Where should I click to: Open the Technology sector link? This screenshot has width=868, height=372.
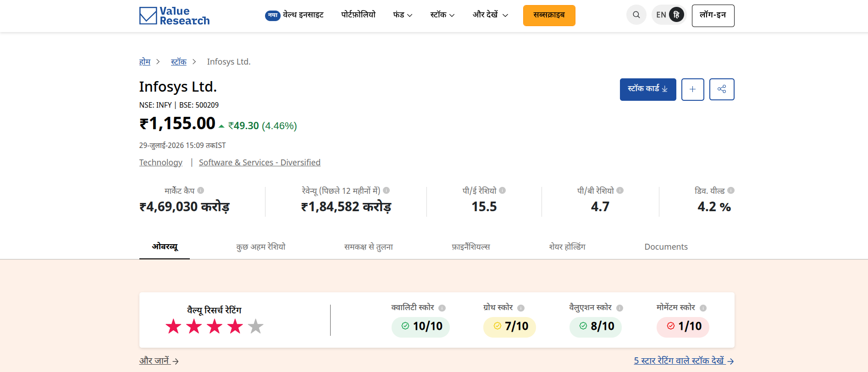161,163
